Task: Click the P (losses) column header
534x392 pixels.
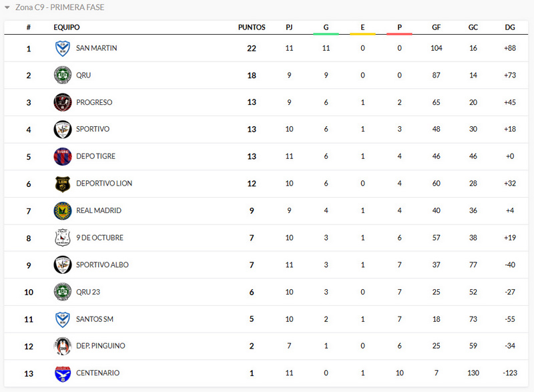Action: [x=399, y=27]
